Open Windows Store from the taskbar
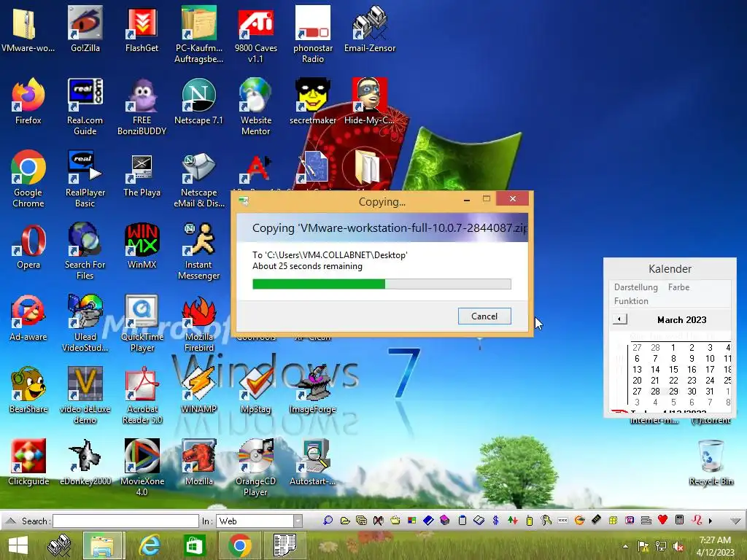 (x=194, y=545)
